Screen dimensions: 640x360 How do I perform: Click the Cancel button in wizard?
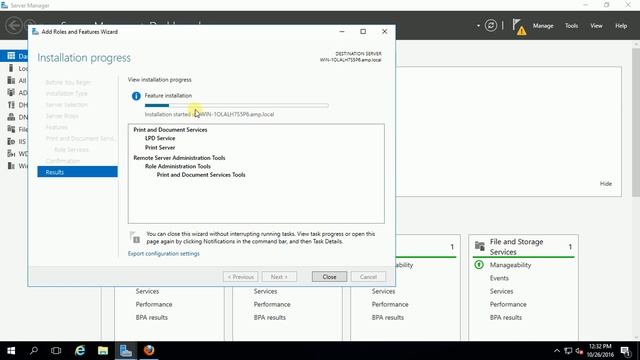coord(368,277)
